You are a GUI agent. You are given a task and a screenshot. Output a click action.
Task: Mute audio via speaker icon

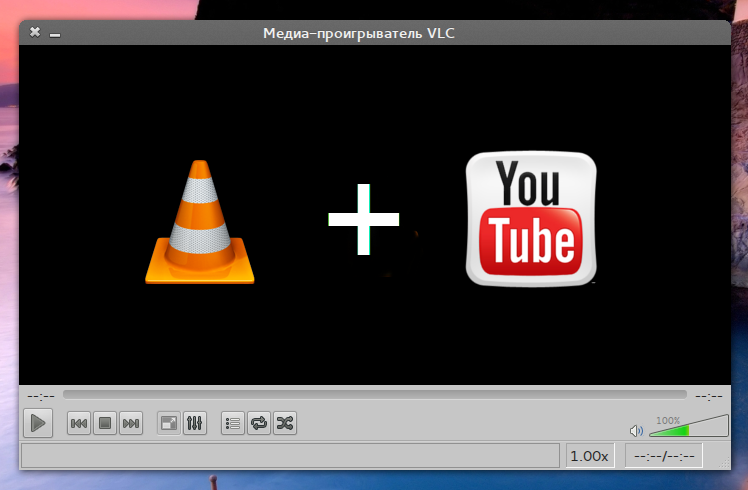coord(636,431)
